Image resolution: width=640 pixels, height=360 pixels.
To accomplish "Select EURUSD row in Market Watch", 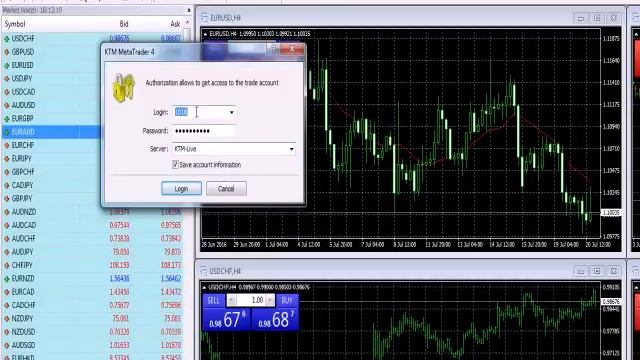I will click(92, 65).
